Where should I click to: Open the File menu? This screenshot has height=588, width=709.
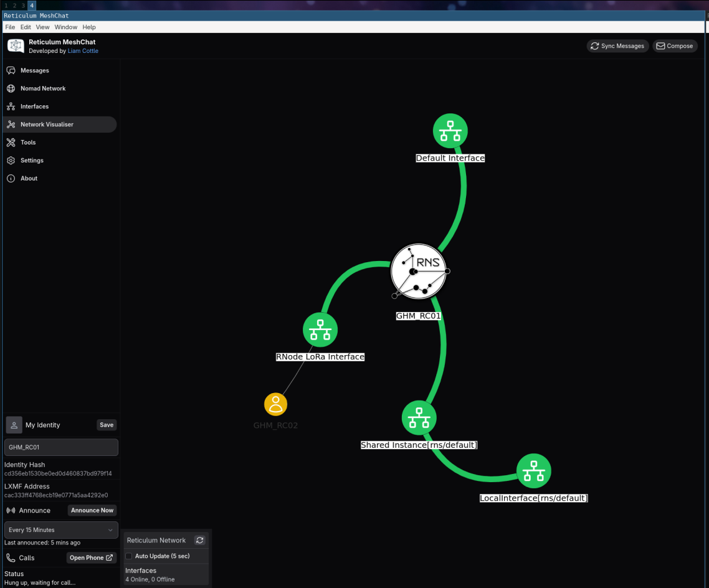pos(10,27)
